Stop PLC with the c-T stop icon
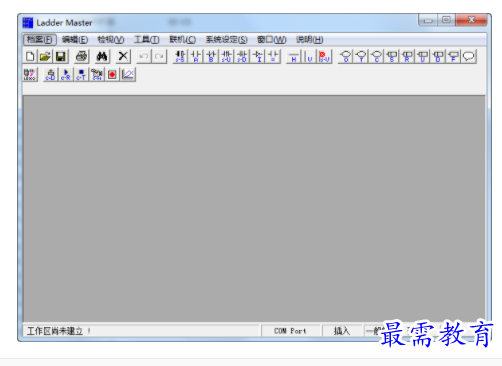The width and height of the screenshot is (502, 366). [81, 74]
